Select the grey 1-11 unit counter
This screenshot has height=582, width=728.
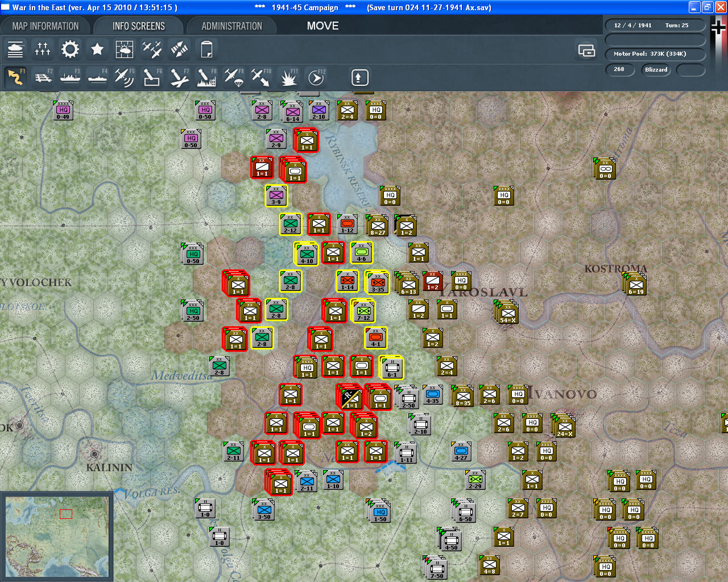(406, 452)
